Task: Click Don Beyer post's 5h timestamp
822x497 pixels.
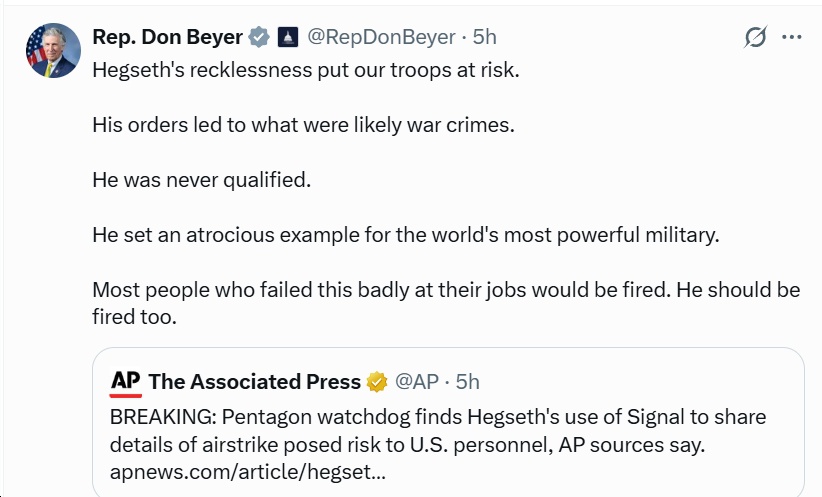Action: coord(484,37)
